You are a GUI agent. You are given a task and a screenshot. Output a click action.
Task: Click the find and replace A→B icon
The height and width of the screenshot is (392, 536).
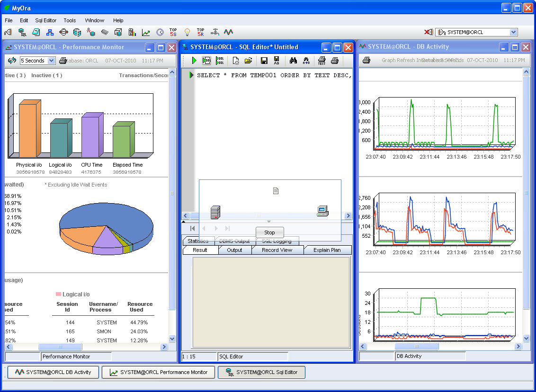306,61
